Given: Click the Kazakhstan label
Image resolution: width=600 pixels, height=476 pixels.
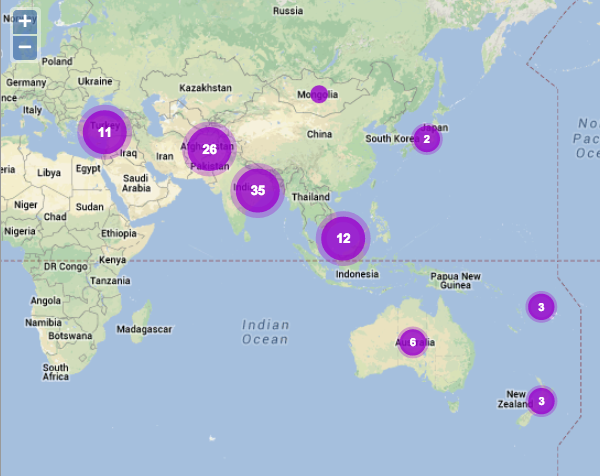Looking at the screenshot, I should pos(205,88).
